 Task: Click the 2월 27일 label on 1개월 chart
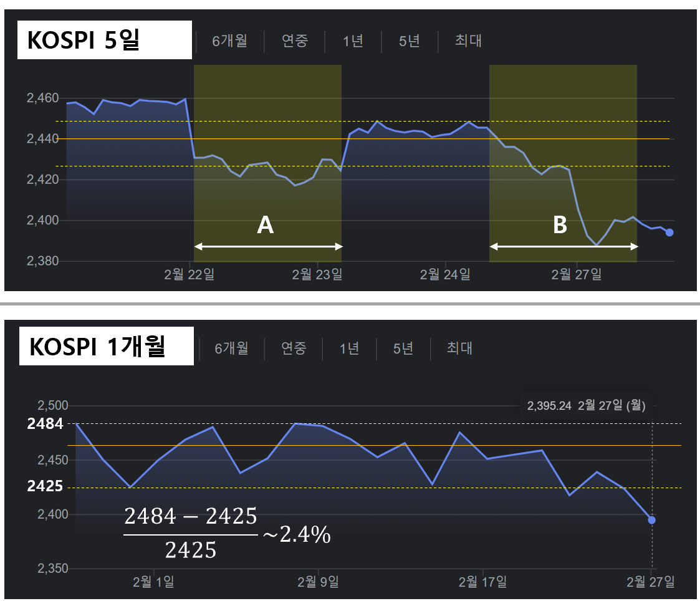point(651,582)
